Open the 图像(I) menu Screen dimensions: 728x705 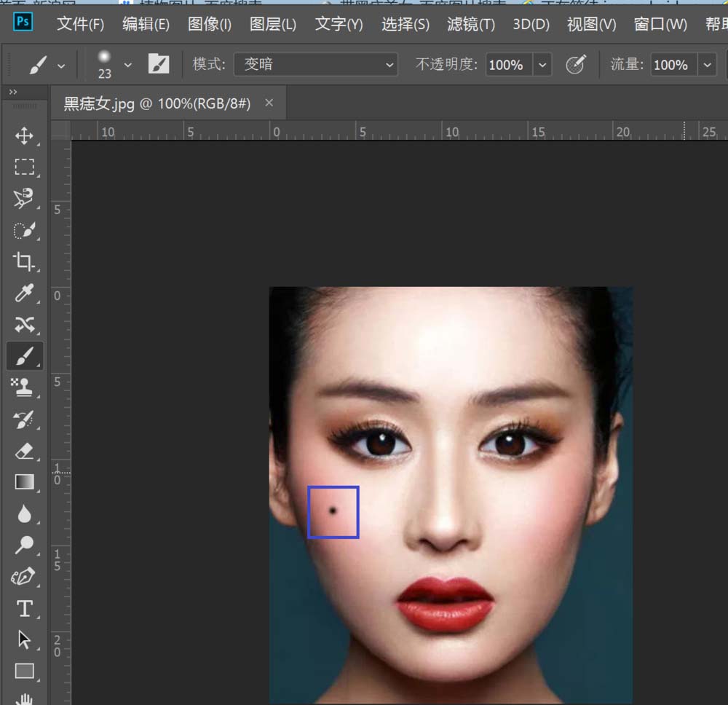pyautogui.click(x=209, y=25)
